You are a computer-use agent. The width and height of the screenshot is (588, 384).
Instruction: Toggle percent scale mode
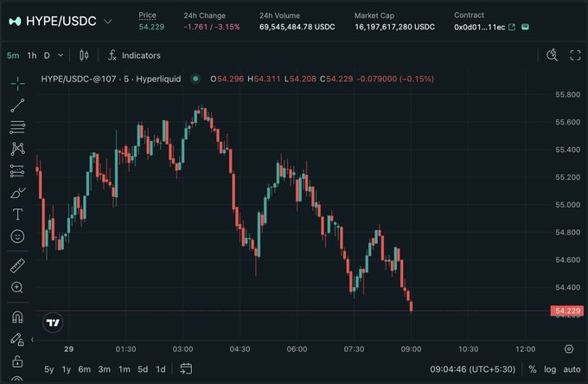point(533,369)
